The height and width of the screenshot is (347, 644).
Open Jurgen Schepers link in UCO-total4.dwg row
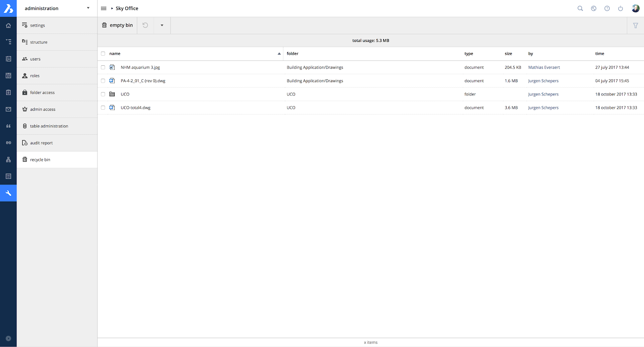pos(543,108)
